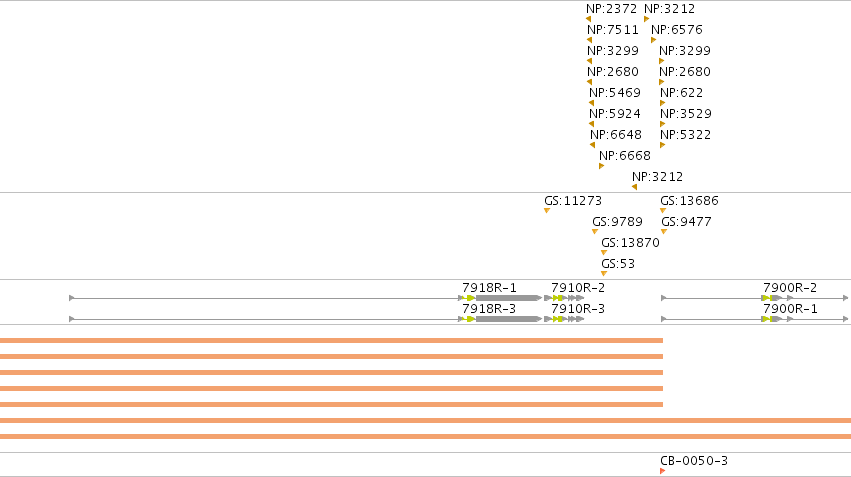The height and width of the screenshot is (477, 851).
Task: Open the NP:5322 feature label
Action: (x=685, y=135)
